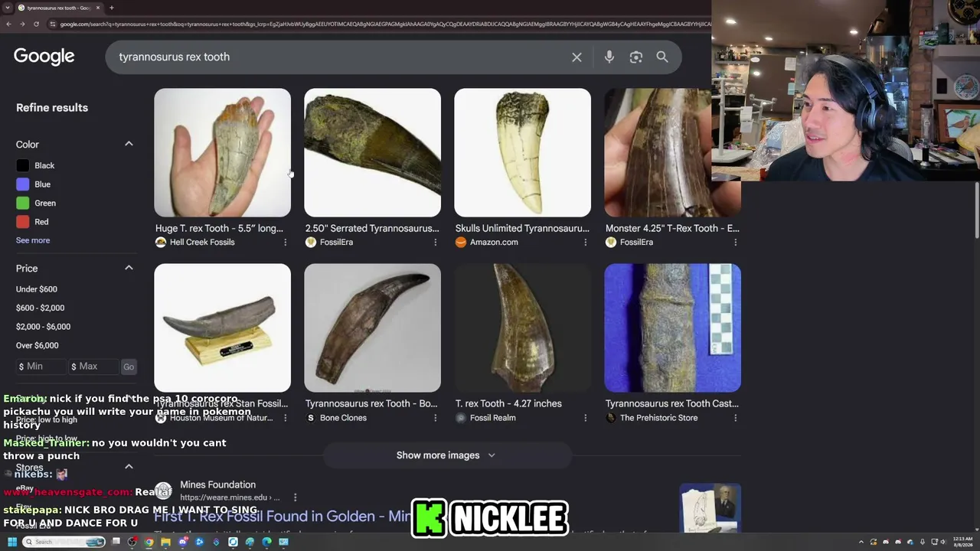Open Microsoft Edge from the taskbar

(x=266, y=542)
